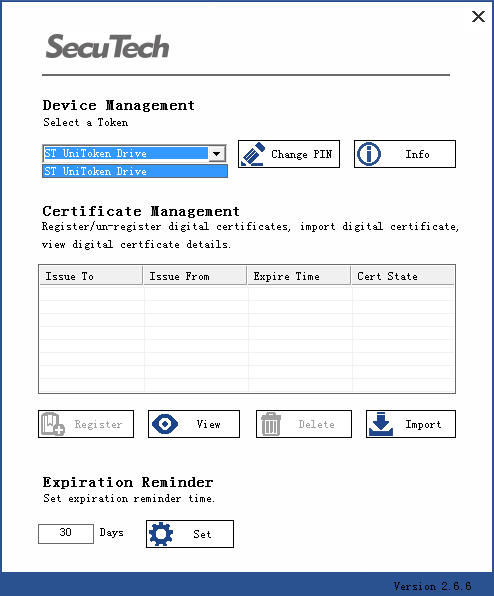Collapse the token dropdown arrow
494x596 pixels.
click(x=217, y=154)
